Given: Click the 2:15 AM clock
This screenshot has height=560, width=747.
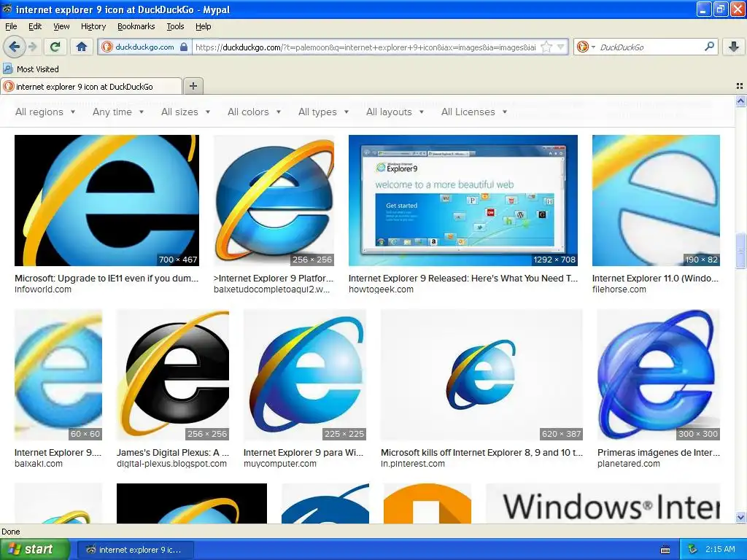Looking at the screenshot, I should coord(720,550).
